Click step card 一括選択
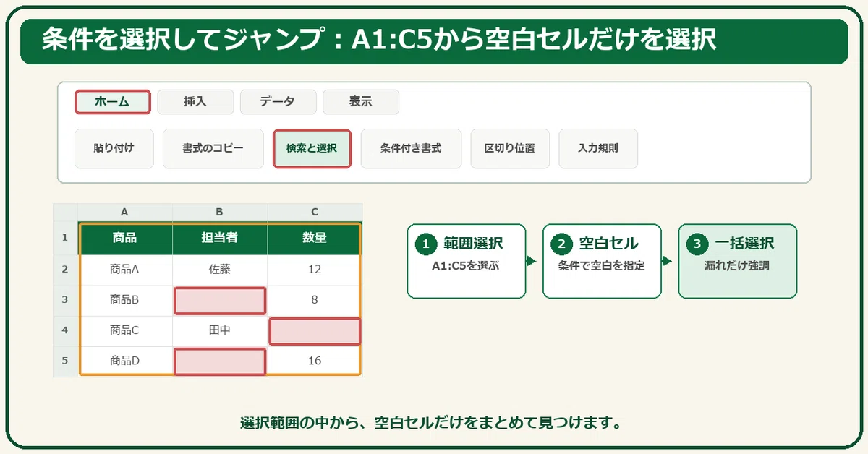Viewport: 868px width, 454px height. [x=737, y=261]
